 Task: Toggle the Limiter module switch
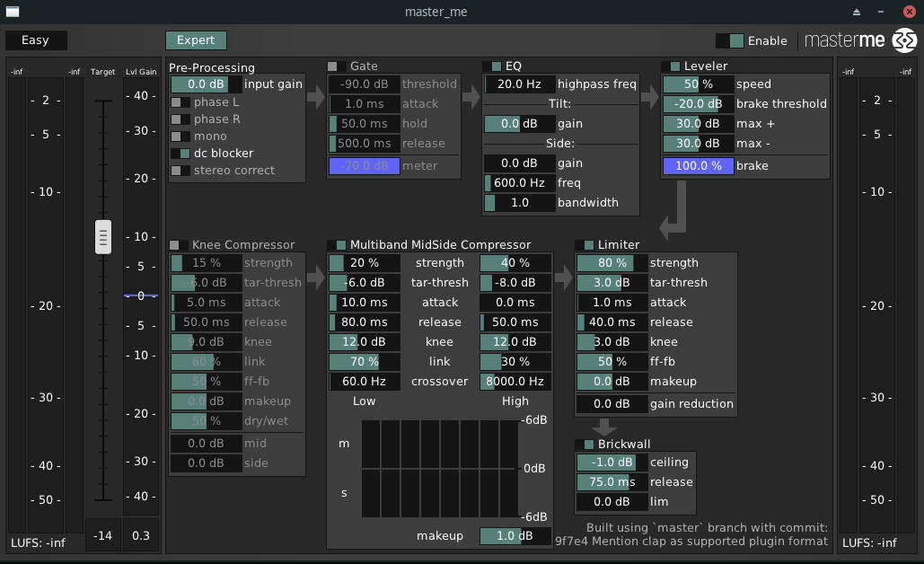(585, 244)
